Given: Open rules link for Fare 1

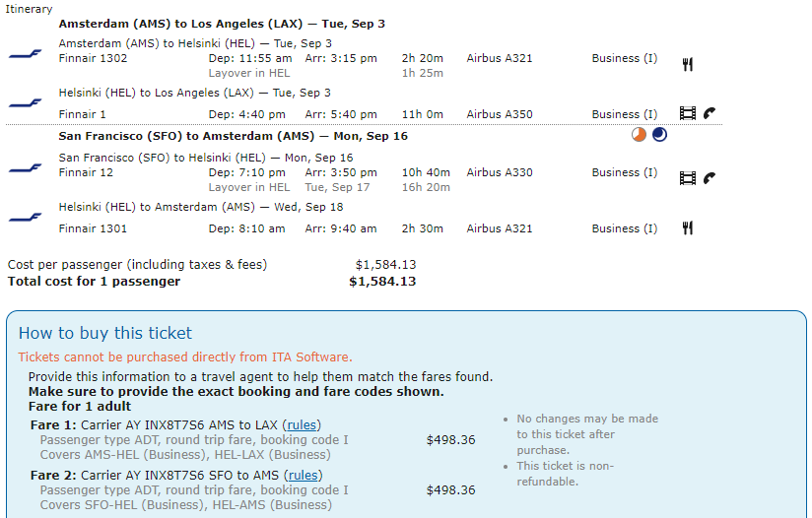Looking at the screenshot, I should click(x=302, y=424).
